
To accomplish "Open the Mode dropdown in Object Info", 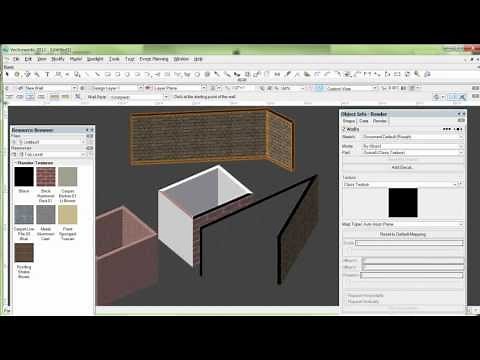I will [413, 146].
